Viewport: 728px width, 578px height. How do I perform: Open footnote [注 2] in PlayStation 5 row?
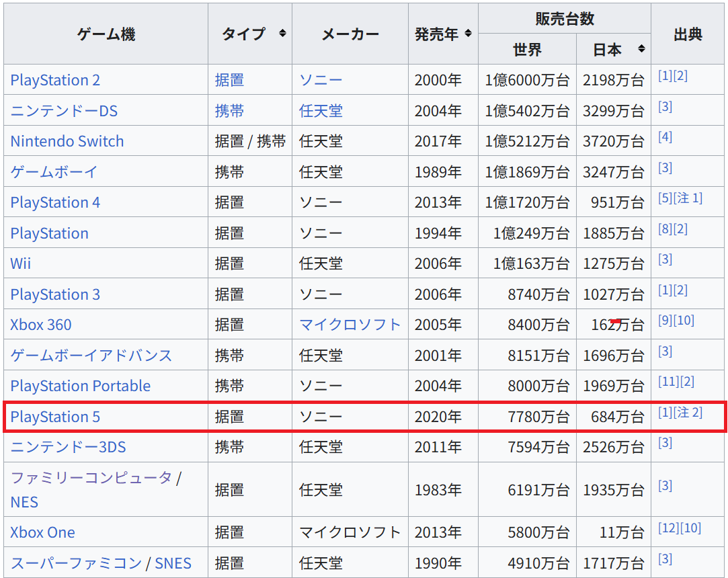coord(688,412)
